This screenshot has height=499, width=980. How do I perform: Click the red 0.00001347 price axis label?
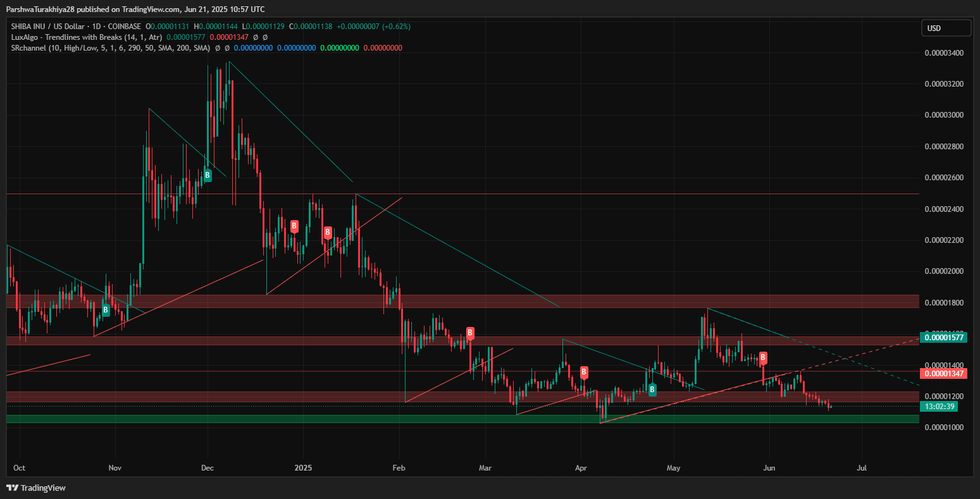pos(944,374)
